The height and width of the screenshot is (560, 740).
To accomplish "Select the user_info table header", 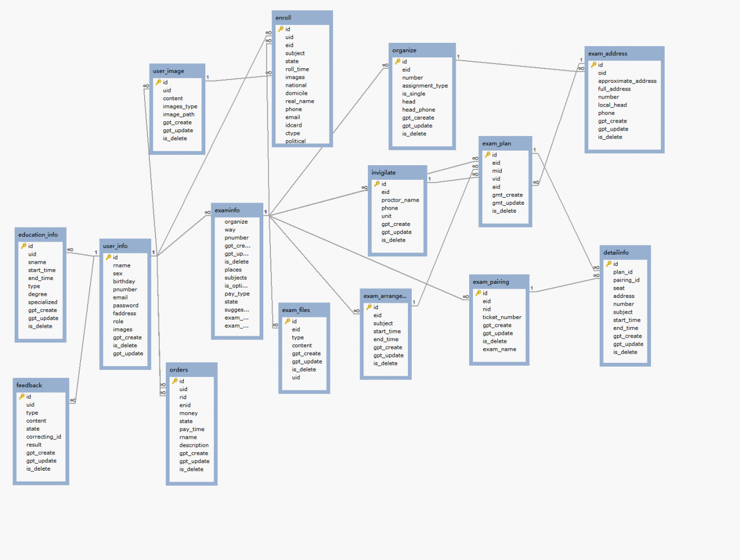I will 125,246.
